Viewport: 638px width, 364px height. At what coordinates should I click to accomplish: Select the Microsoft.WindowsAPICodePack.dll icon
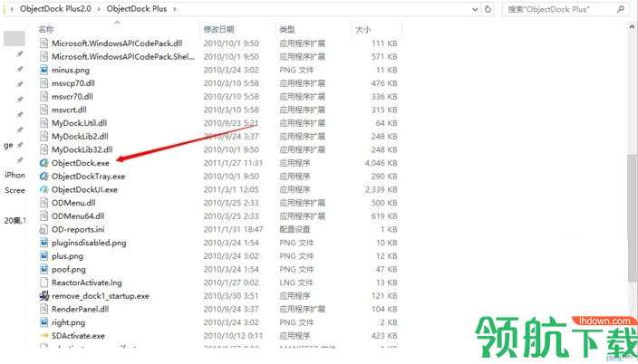[43, 43]
